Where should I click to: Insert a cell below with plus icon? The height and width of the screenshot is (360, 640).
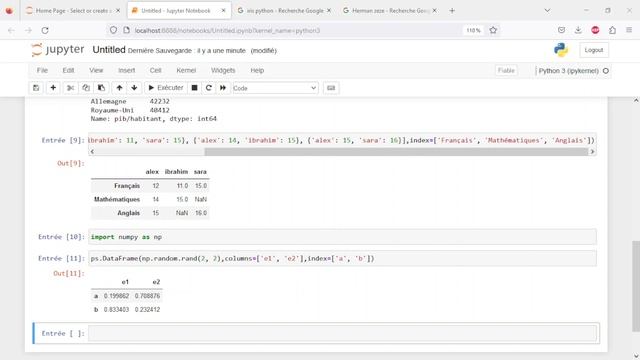[x=53, y=88]
